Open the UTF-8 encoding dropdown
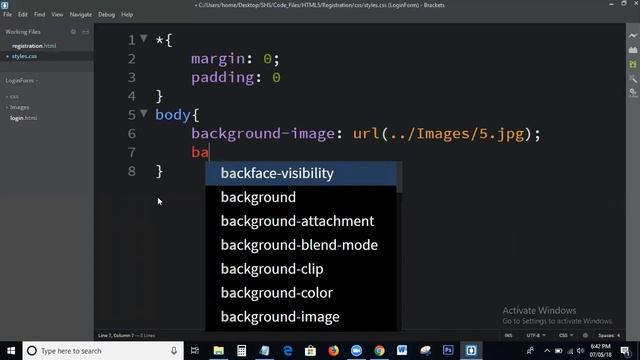The height and width of the screenshot is (360, 640). 536,336
